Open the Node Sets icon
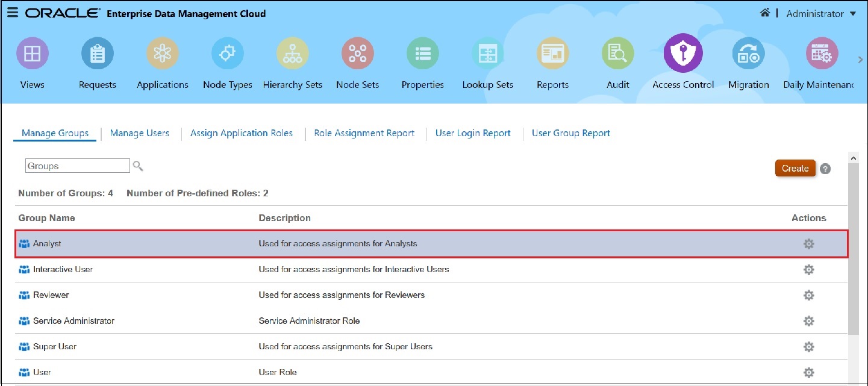The image size is (868, 386). click(358, 54)
